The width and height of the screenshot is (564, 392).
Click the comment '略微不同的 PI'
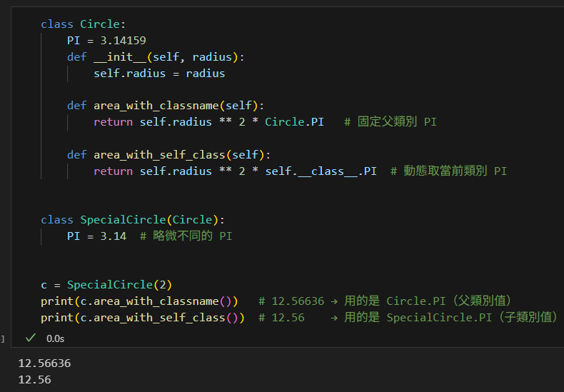186,236
